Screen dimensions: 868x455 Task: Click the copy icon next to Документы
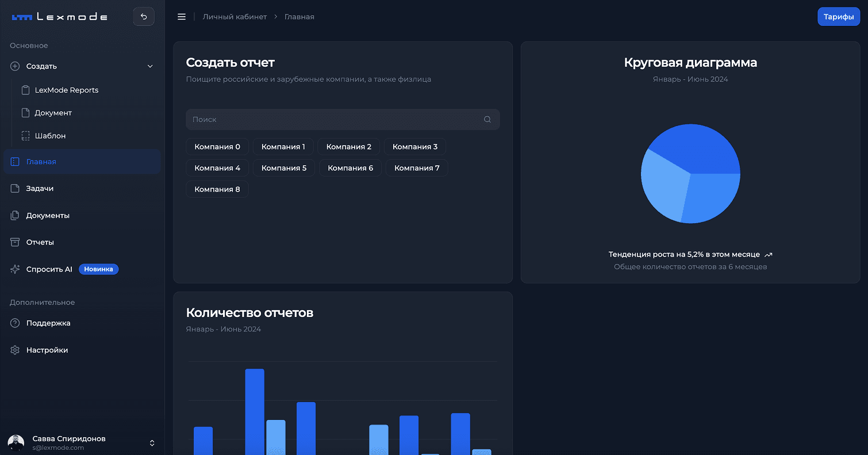point(15,216)
